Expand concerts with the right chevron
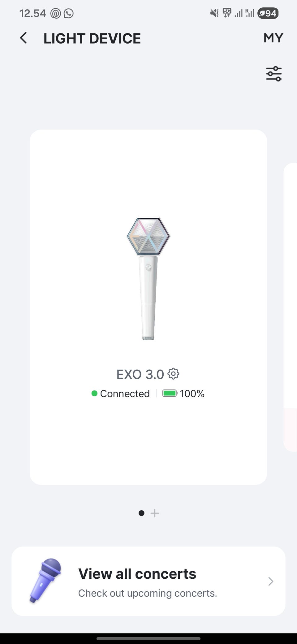Screen dimensions: 297x644 tap(271, 581)
